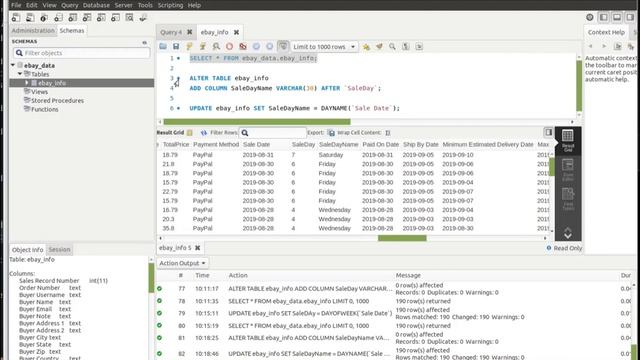Open the object inspector icon in main toolbar

(x=44, y=18)
